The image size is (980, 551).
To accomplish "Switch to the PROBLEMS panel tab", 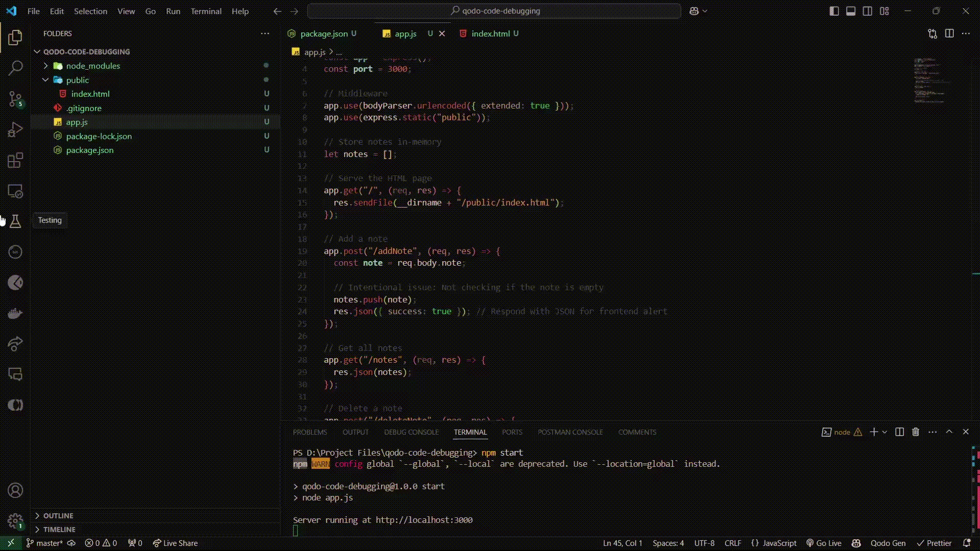I will (310, 432).
